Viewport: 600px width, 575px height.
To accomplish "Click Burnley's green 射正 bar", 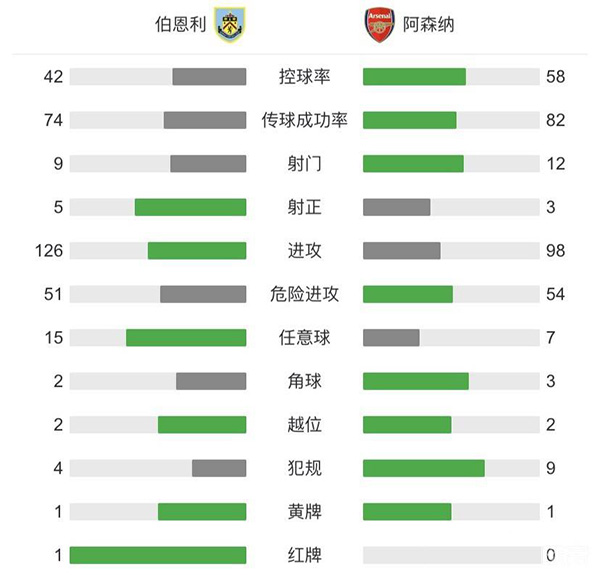I will pyautogui.click(x=190, y=207).
